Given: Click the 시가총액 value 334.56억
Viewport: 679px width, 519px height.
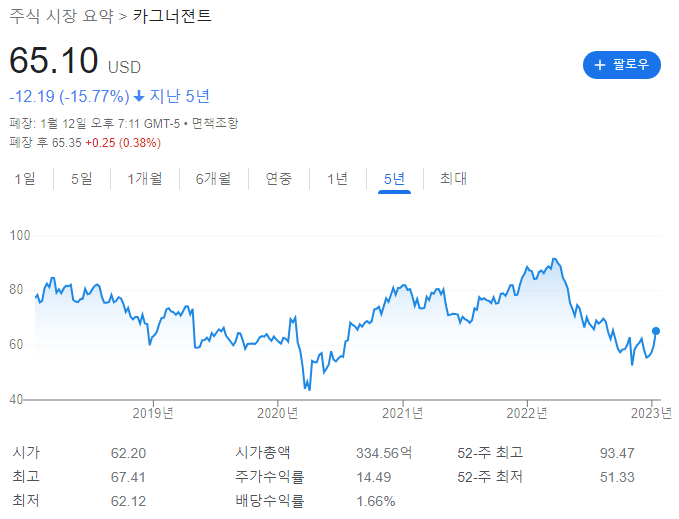Looking at the screenshot, I should point(384,453).
